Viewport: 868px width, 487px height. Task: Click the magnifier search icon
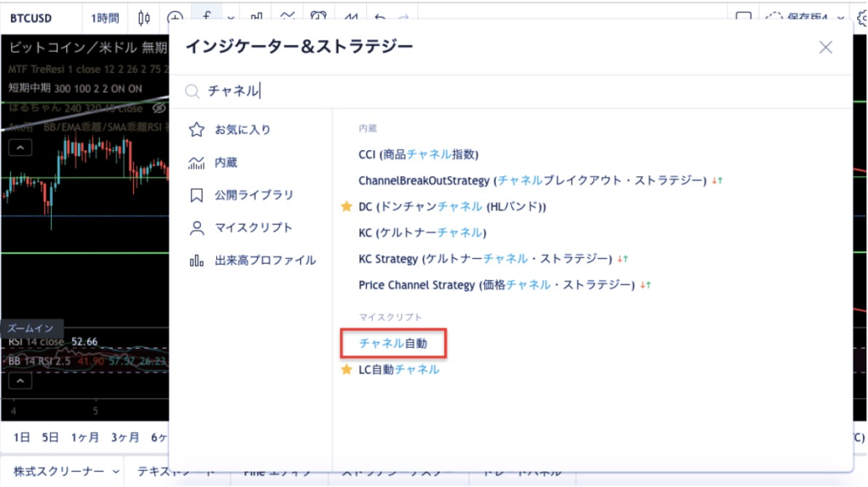click(192, 91)
